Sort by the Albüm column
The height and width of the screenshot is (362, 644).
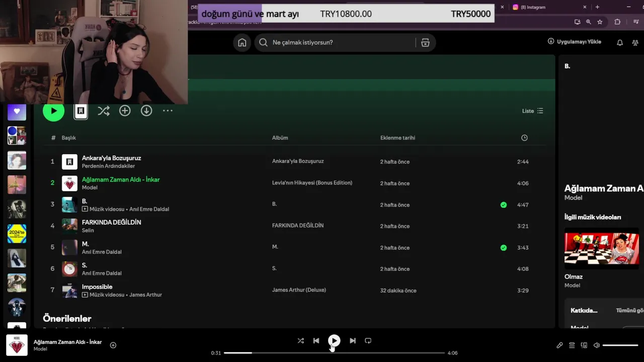pyautogui.click(x=280, y=138)
